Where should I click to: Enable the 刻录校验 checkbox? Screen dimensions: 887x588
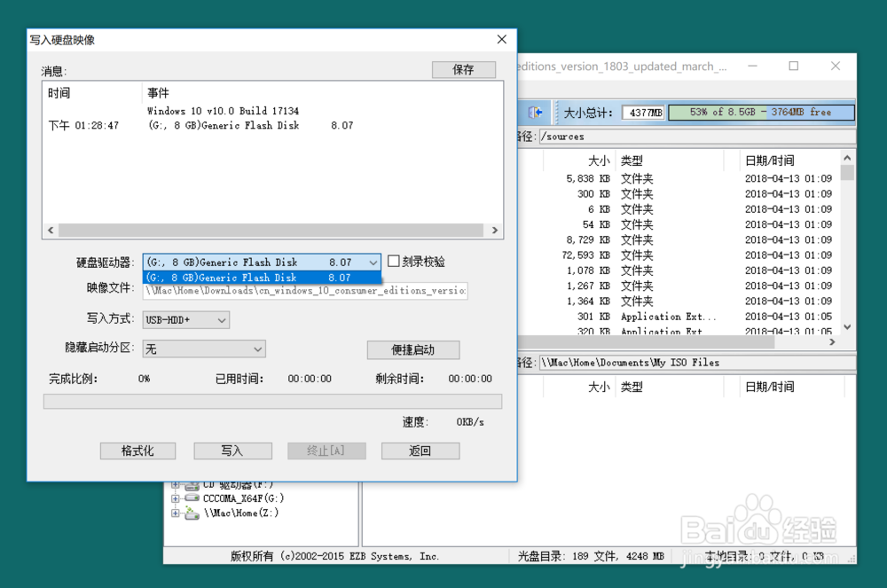pyautogui.click(x=394, y=262)
